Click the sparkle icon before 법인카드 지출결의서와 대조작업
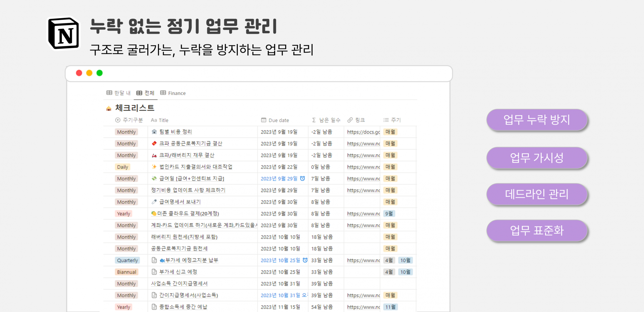The image size is (644, 312). click(x=154, y=167)
